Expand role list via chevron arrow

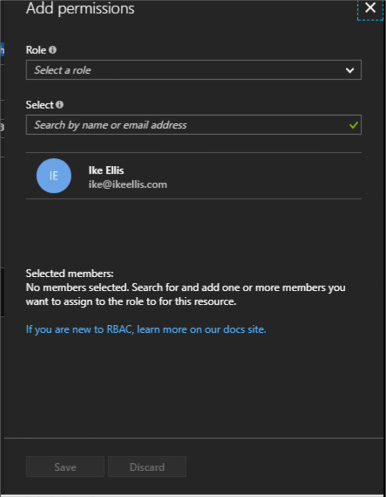coord(350,70)
